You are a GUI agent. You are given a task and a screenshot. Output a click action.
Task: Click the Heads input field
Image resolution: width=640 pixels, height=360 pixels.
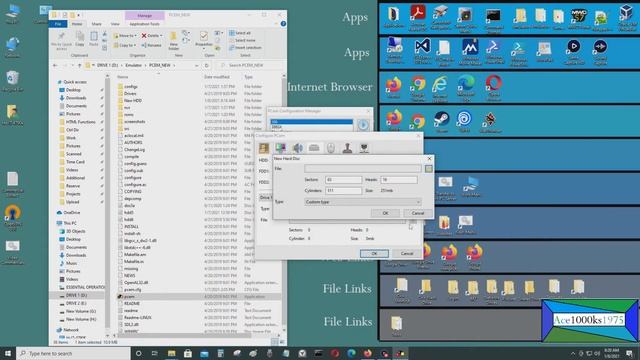398,180
